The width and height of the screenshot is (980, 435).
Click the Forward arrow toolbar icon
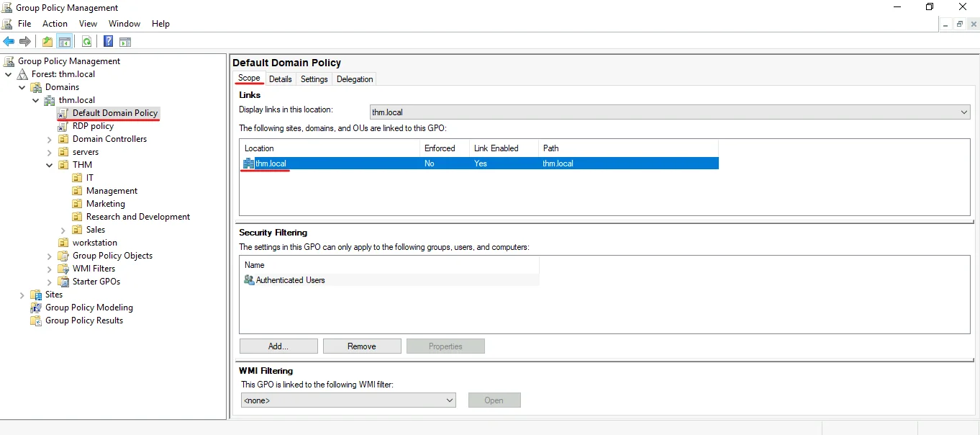[x=25, y=42]
